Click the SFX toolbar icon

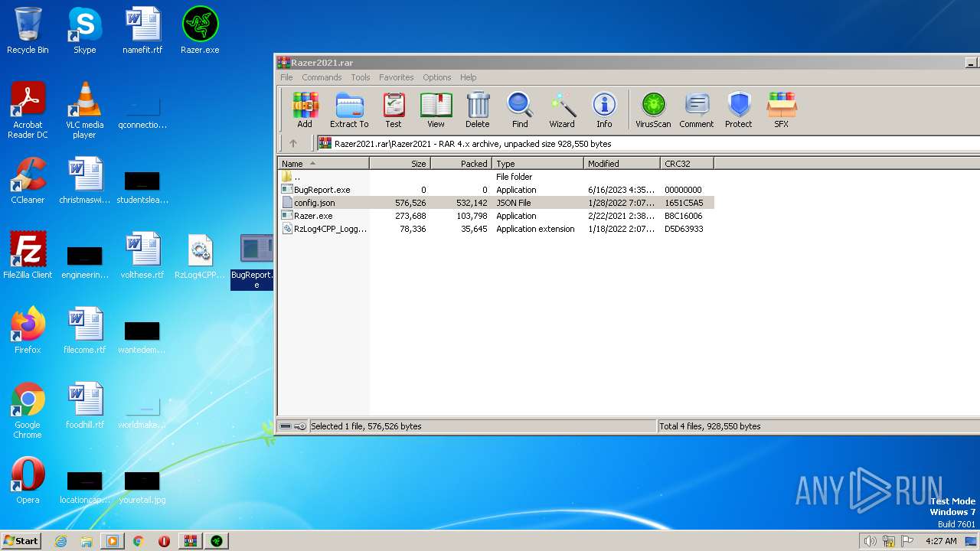(x=781, y=109)
